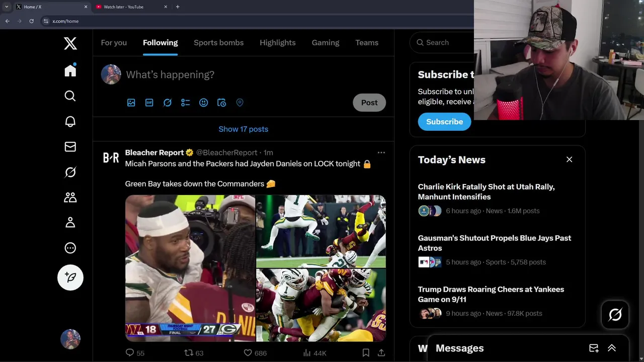Click the Post button
The height and width of the screenshot is (362, 644).
click(x=369, y=103)
